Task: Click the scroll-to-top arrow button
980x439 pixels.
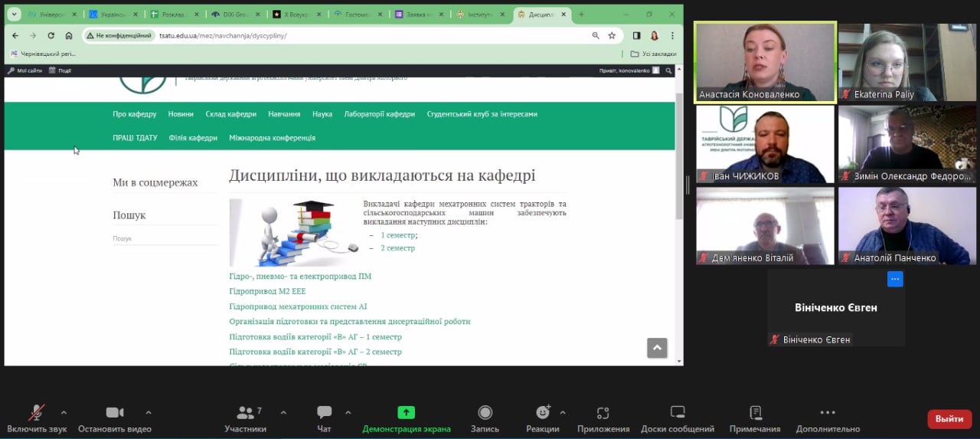Action: click(657, 348)
